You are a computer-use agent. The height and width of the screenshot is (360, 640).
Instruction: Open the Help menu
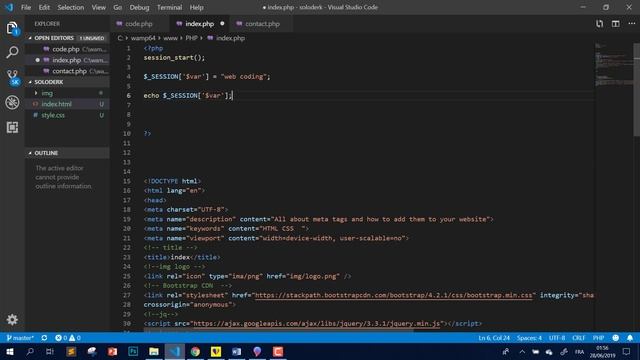click(196, 7)
